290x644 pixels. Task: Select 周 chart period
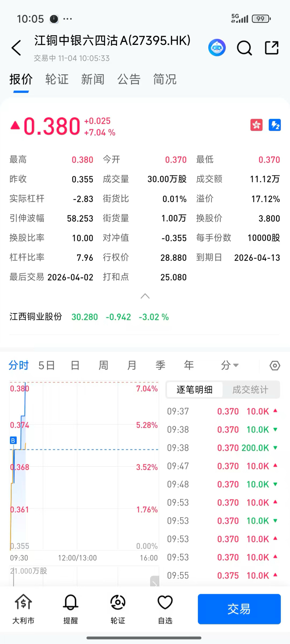[103, 365]
